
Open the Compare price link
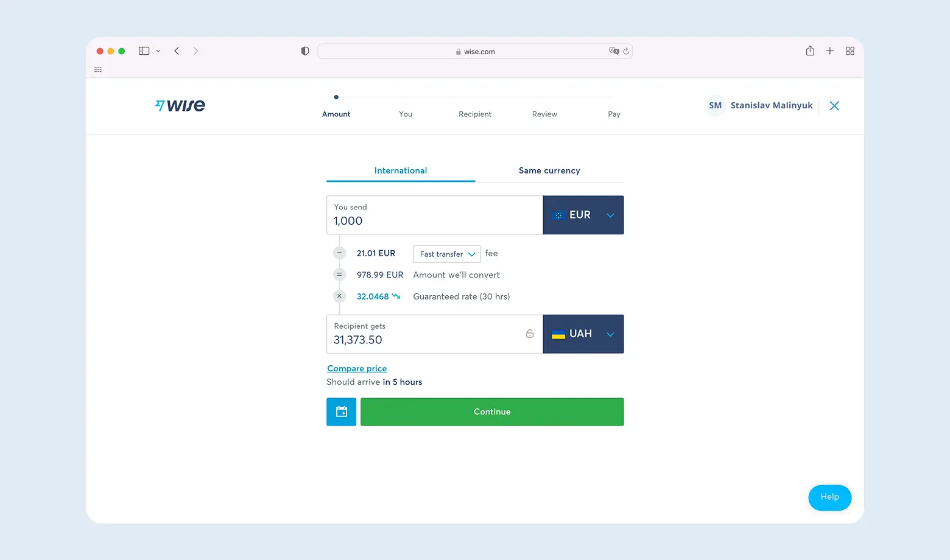pos(356,368)
